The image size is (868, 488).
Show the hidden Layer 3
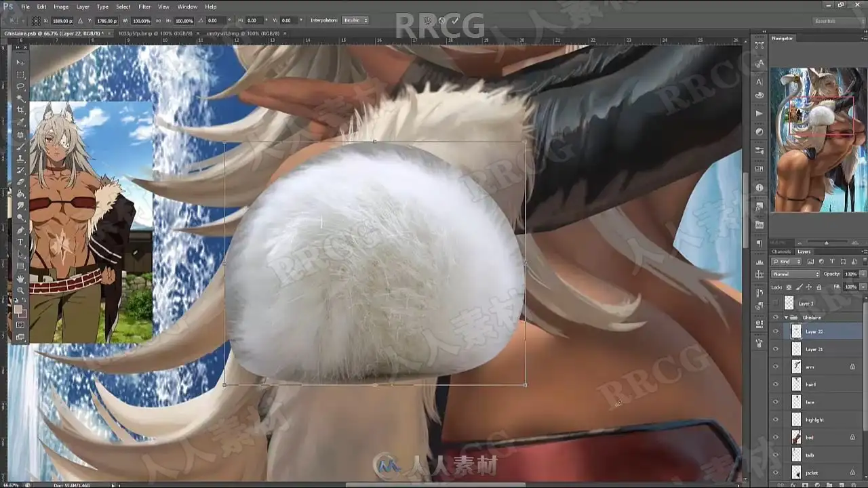click(x=776, y=304)
